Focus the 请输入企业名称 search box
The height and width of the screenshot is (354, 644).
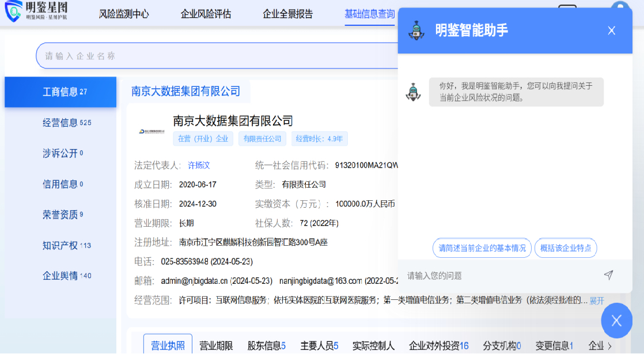[x=217, y=56]
